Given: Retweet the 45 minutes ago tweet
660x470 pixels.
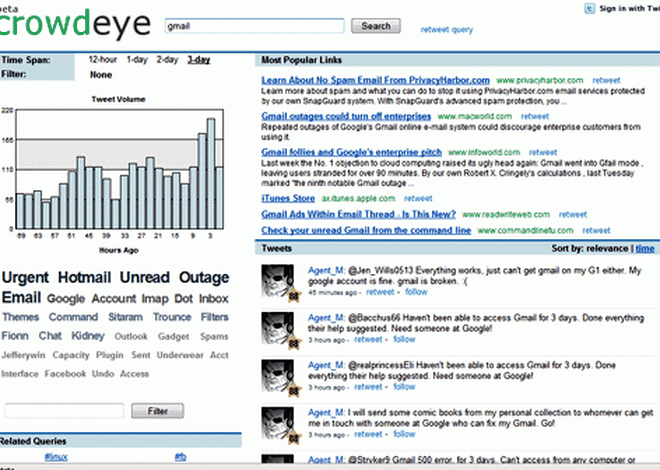Looking at the screenshot, I should coord(380,292).
